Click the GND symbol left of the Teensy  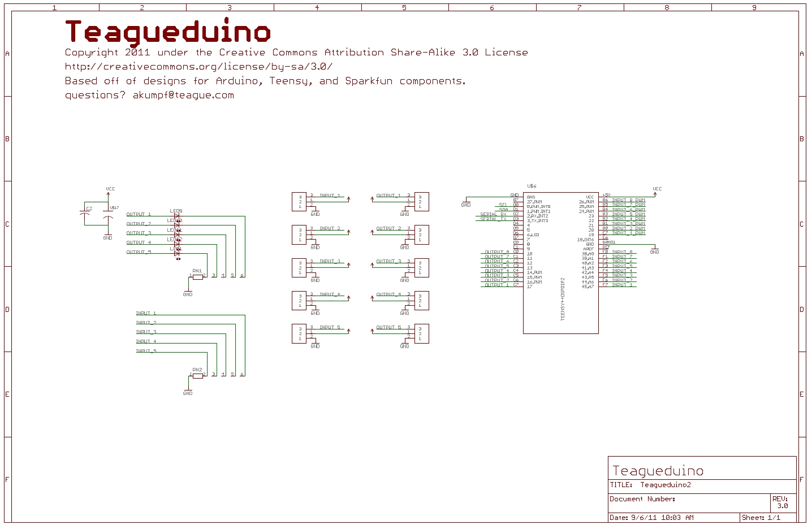(465, 202)
